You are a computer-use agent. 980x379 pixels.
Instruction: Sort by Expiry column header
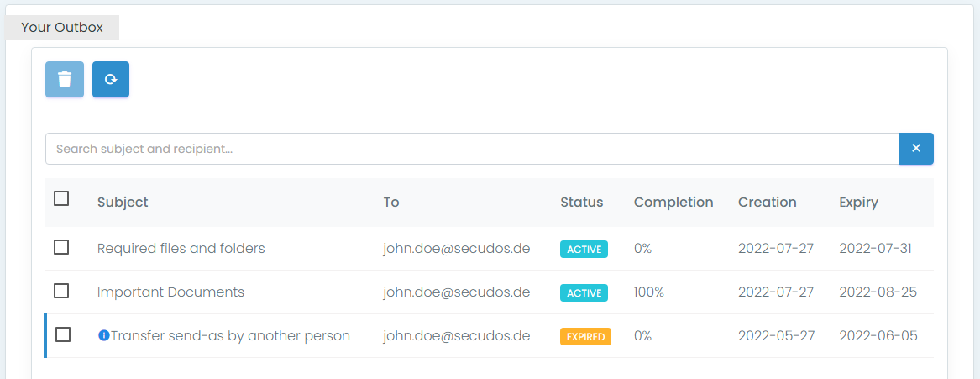(858, 202)
